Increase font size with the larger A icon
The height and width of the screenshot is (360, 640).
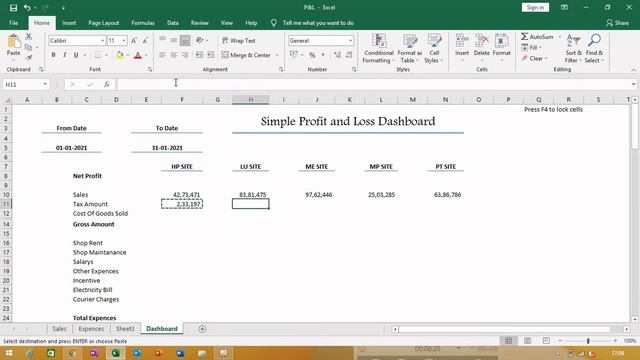134,41
